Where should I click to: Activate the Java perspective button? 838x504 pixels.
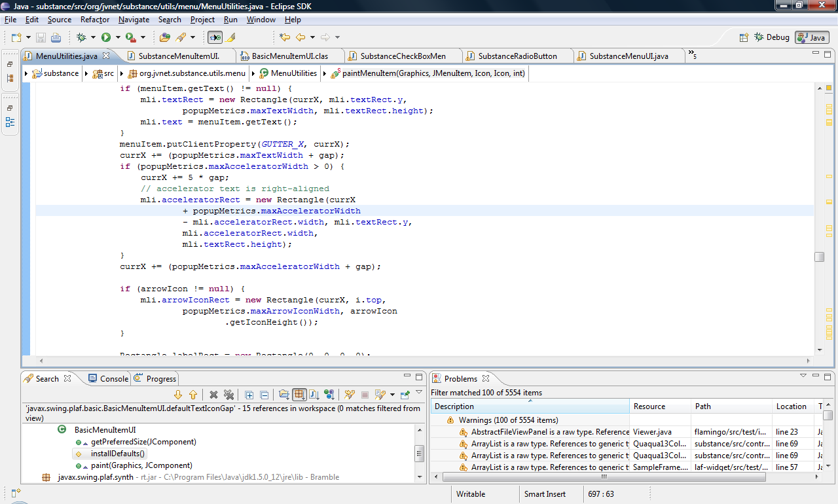(811, 37)
